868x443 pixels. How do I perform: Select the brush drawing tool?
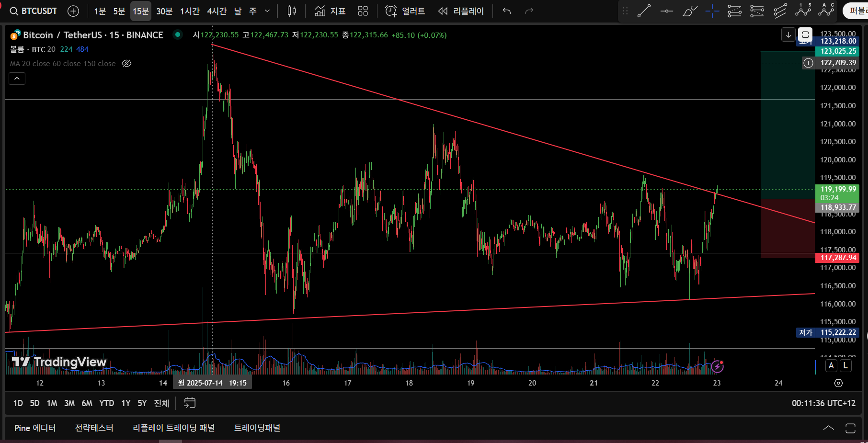(689, 11)
